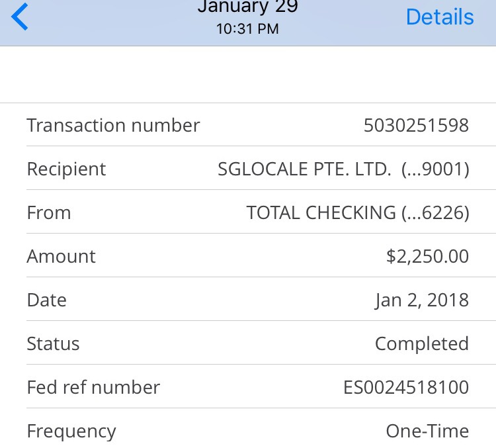Select the Jan 2, 2018 date value

[422, 300]
